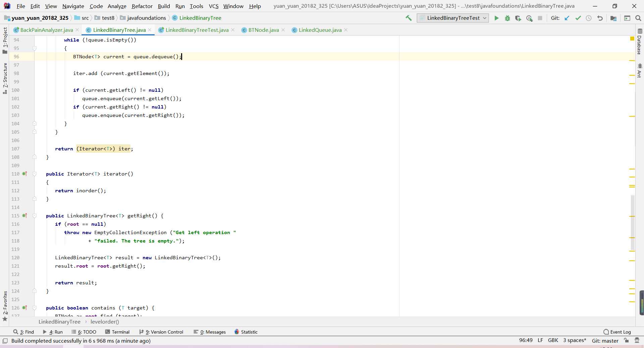Screen dimensions: 644x348
Task: Open the 3: Find tool window
Action: (23, 332)
